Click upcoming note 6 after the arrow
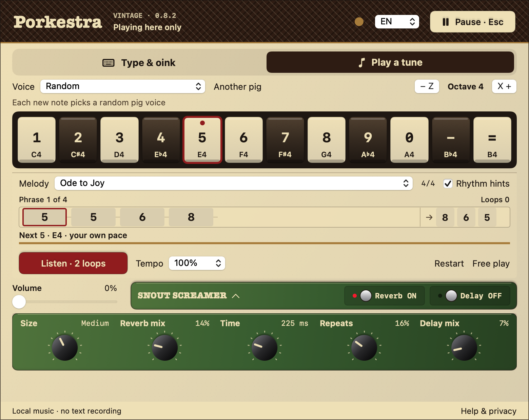Image resolution: width=529 pixels, height=420 pixels. 466,217
